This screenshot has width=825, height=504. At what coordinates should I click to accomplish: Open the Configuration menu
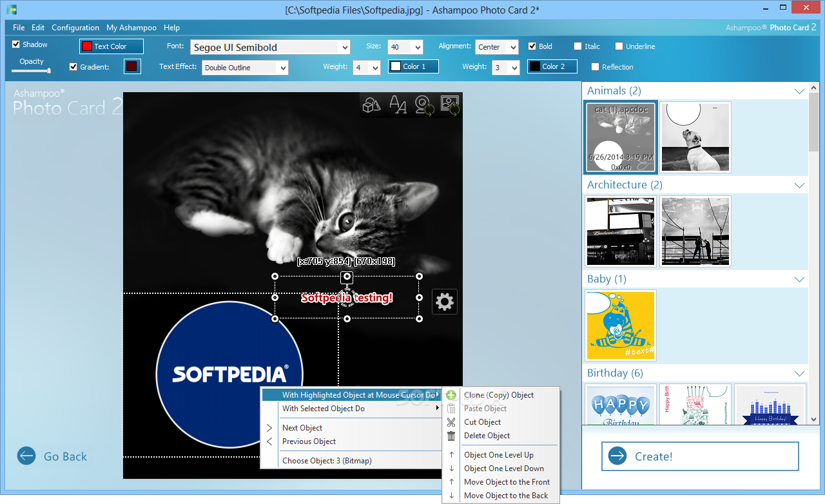[75, 28]
